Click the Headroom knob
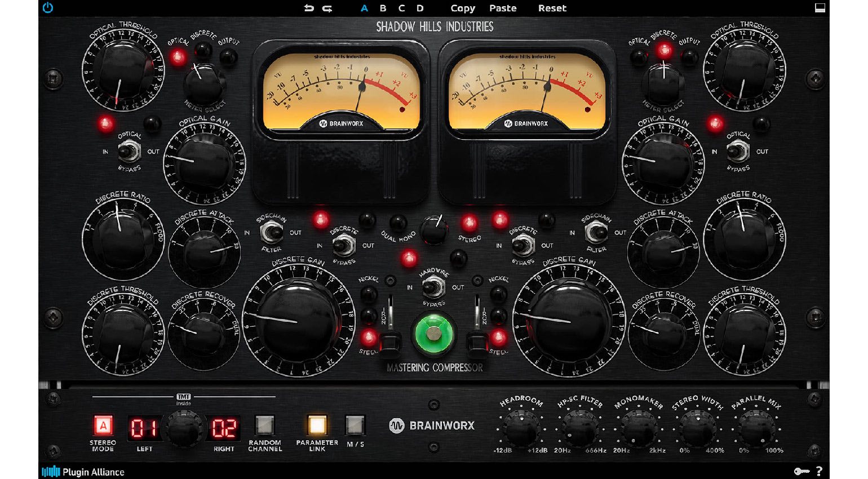 point(521,429)
